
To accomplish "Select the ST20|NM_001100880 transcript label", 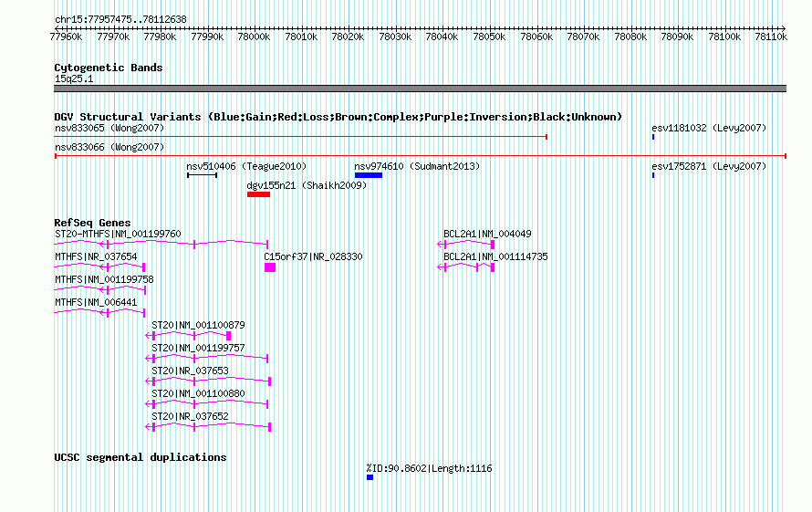I will coord(198,393).
